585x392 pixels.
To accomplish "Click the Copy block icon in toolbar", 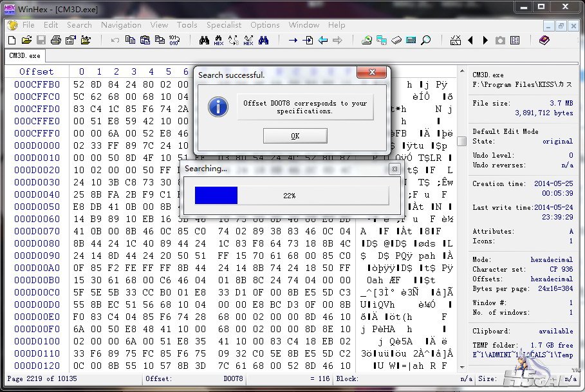I will (131, 41).
